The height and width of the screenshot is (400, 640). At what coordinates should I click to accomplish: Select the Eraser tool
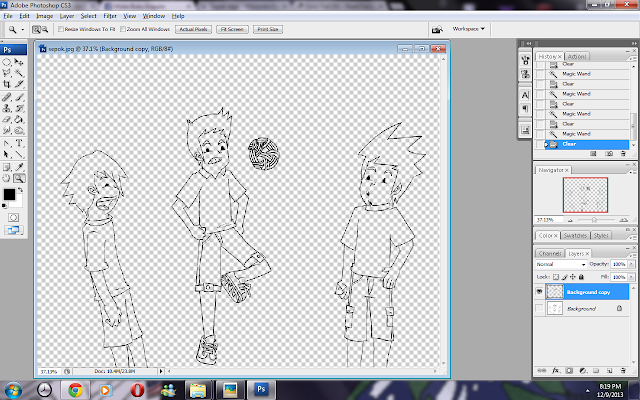7,120
